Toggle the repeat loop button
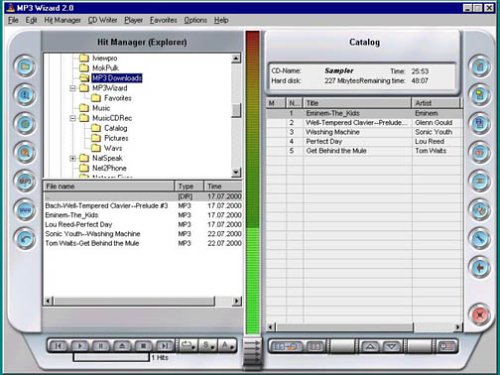 (x=188, y=346)
